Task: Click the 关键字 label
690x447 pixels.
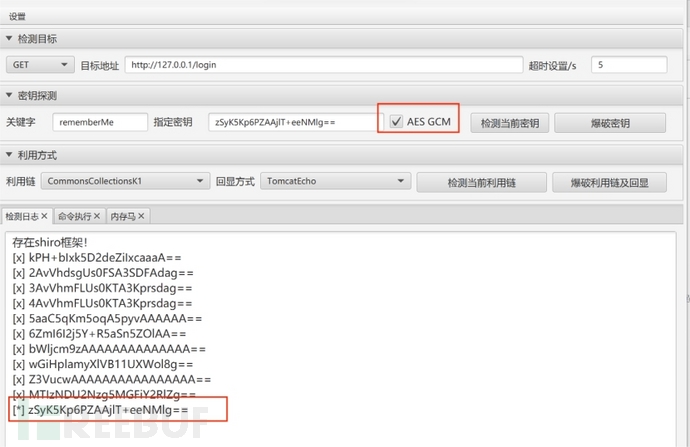Action: coord(21,122)
